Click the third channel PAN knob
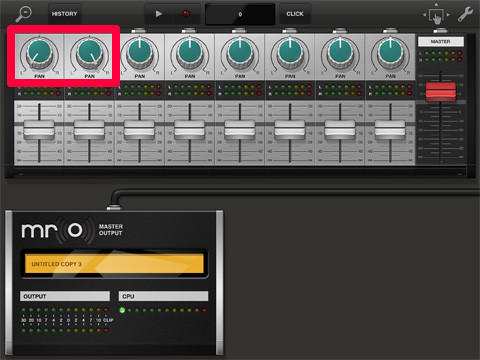The image size is (480, 360). coord(140,52)
